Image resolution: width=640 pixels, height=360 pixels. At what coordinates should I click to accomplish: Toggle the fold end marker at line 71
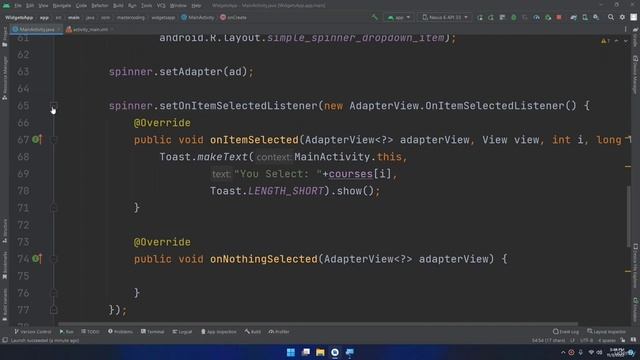pyautogui.click(x=53, y=208)
